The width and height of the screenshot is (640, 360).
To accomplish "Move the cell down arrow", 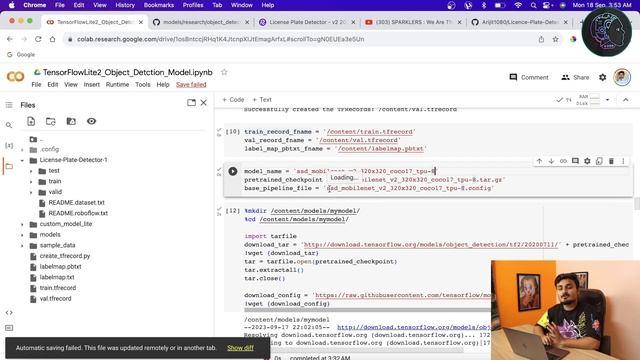I will coord(551,161).
